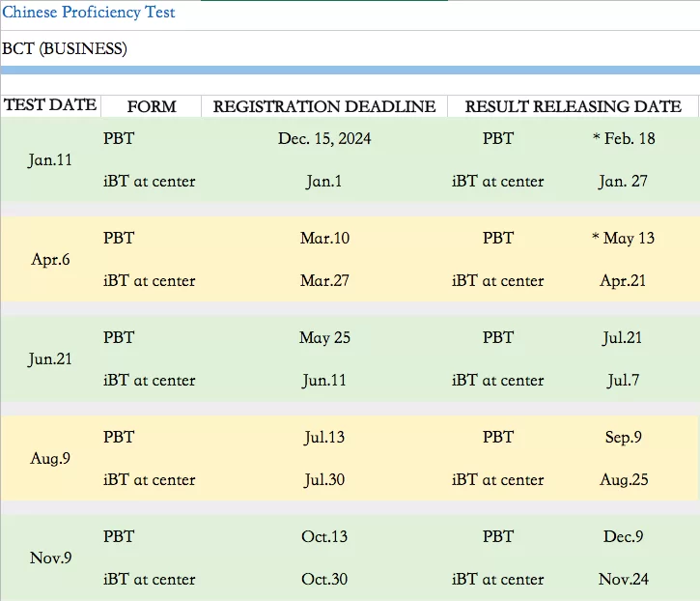Viewport: 700px width, 601px height.
Task: Click the Jul.30 registration deadline
Action: coord(324,479)
